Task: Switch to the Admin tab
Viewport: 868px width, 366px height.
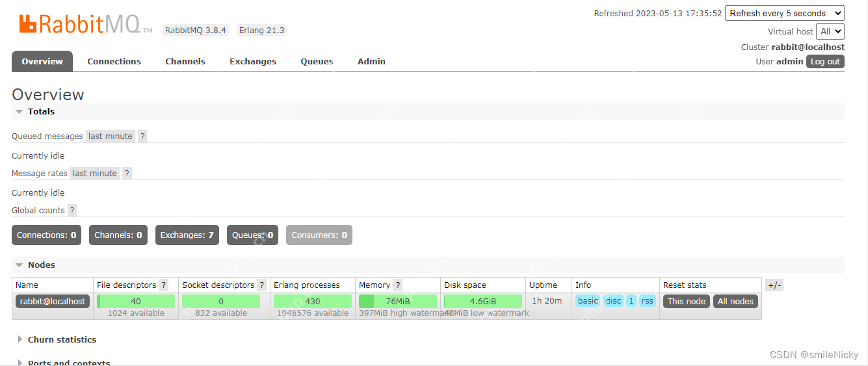Action: coord(371,62)
